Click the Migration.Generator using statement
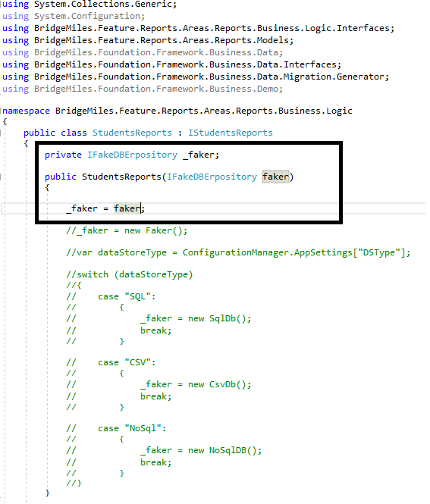 click(x=196, y=77)
